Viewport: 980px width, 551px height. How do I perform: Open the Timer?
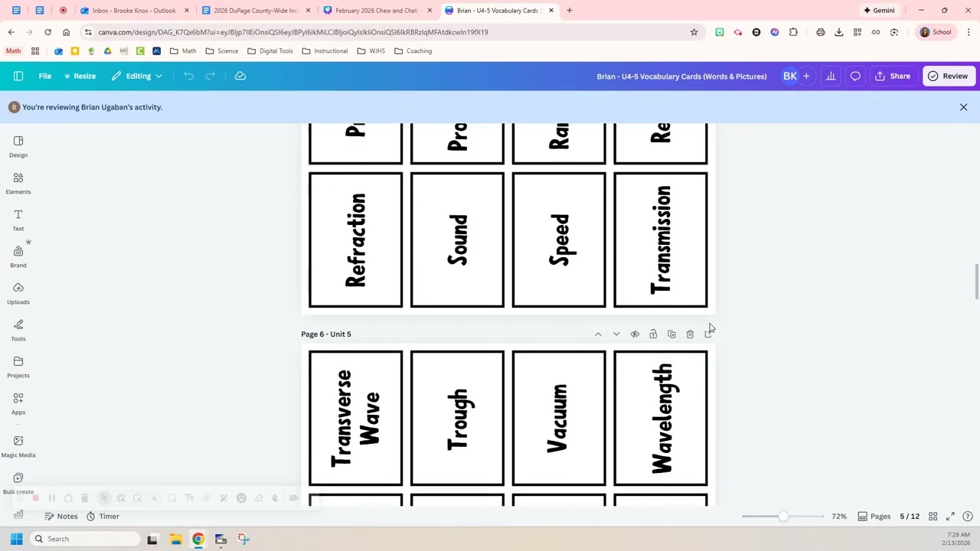click(103, 517)
